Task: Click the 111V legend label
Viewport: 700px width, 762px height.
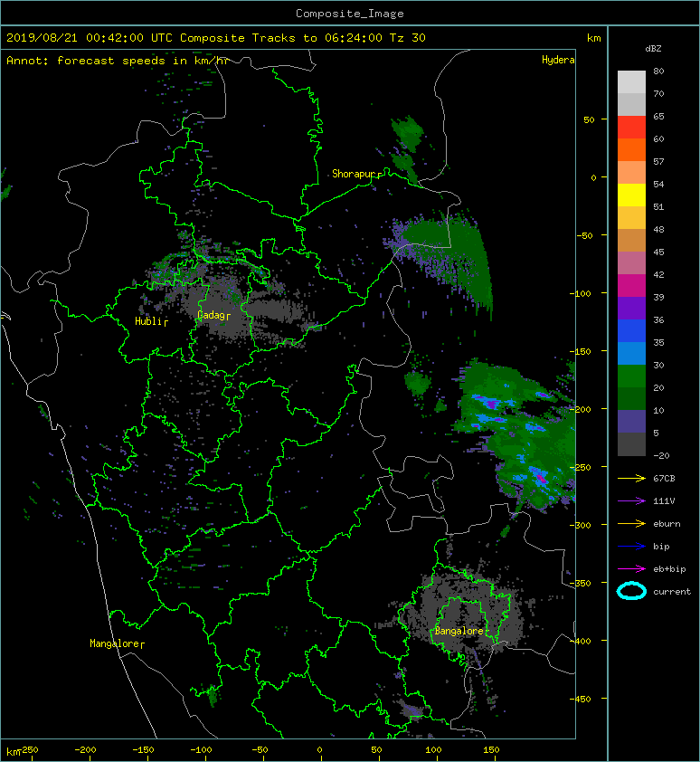Action: click(x=664, y=501)
